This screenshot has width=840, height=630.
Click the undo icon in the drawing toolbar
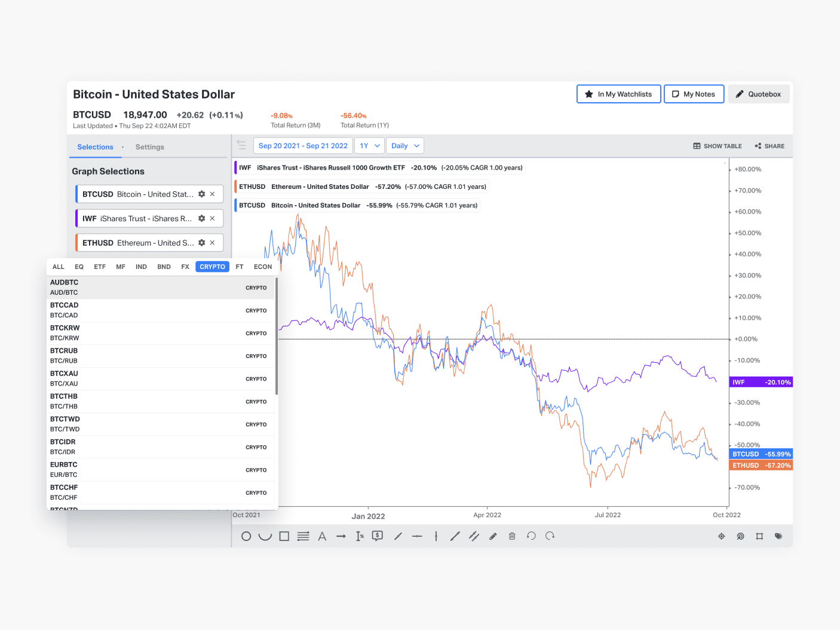click(531, 536)
